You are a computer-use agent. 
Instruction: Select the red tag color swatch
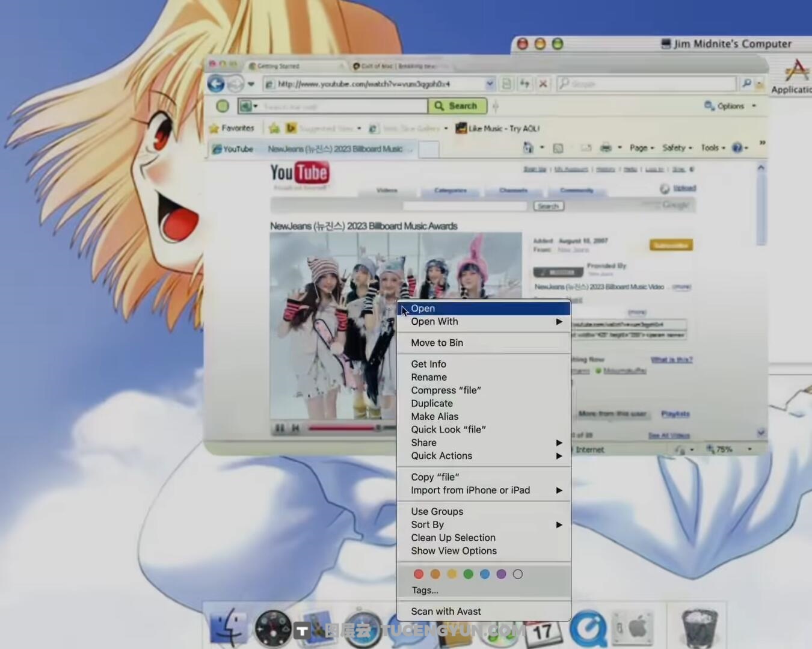tap(419, 574)
